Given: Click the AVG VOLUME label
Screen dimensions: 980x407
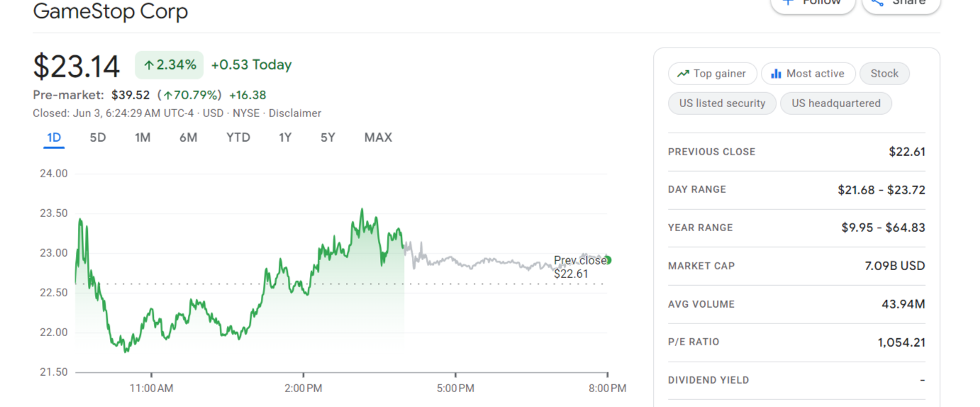Looking at the screenshot, I should coord(701,304).
